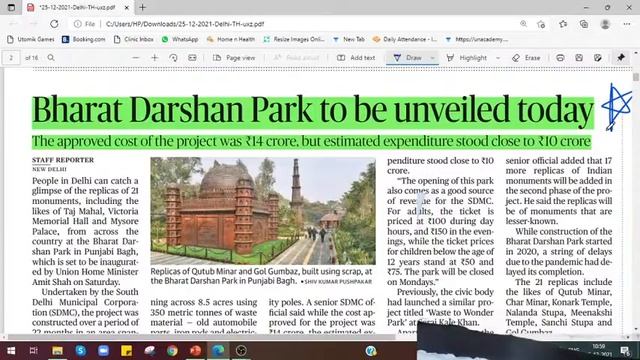Image resolution: width=640 pixels, height=360 pixels.
Task: Zoom out the PDF with minus button
Action: (x=136, y=58)
